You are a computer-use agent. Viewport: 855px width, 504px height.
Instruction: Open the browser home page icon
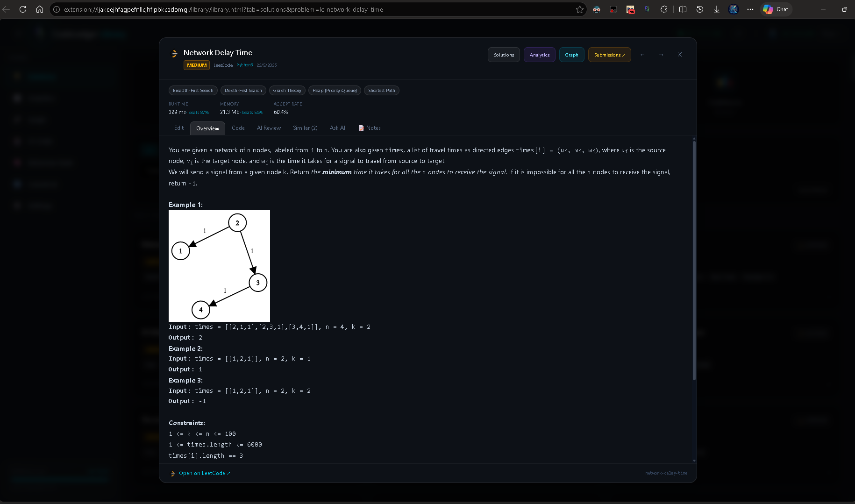point(40,9)
